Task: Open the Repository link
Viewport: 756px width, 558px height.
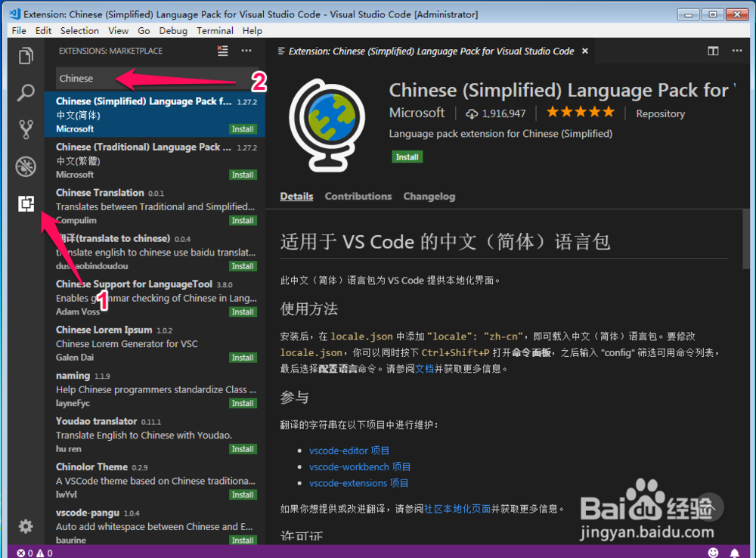Action: tap(660, 114)
